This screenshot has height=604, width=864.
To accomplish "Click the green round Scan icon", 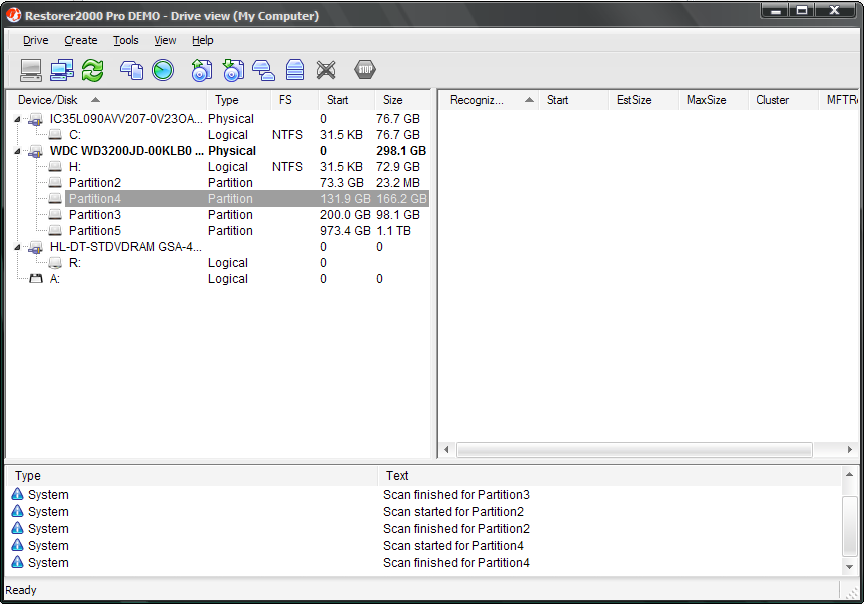I will [163, 70].
